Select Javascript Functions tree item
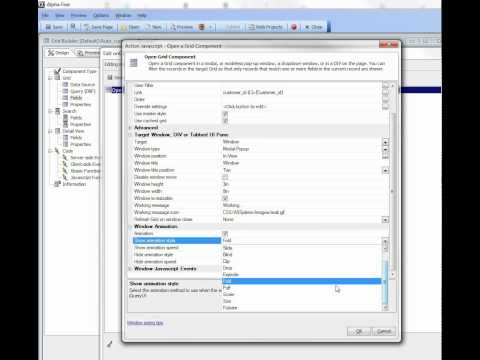 click(x=85, y=178)
